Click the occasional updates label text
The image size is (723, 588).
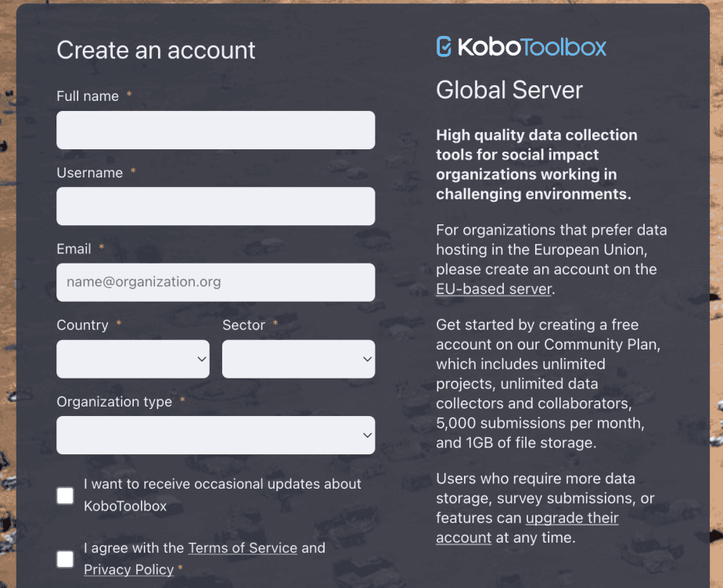pos(222,495)
